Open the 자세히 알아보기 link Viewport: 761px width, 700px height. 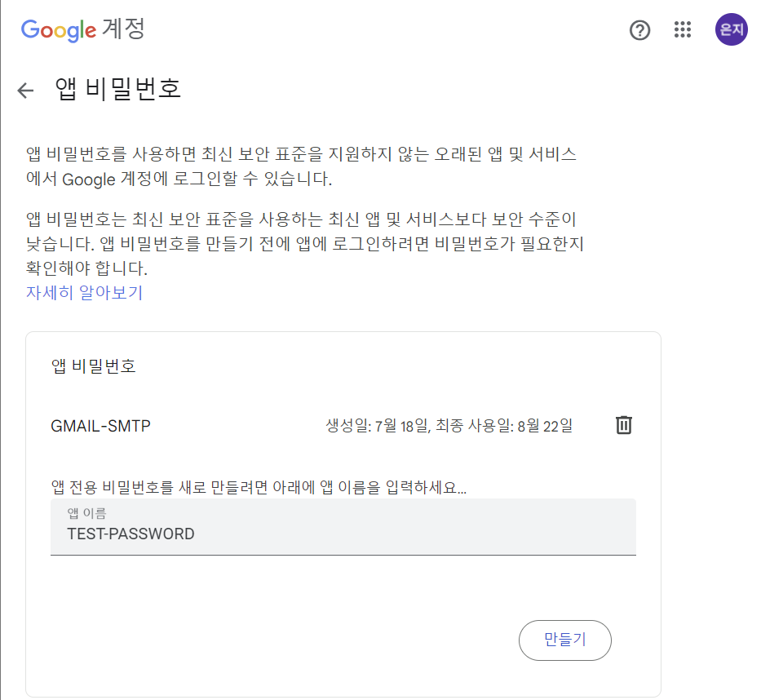[x=84, y=293]
